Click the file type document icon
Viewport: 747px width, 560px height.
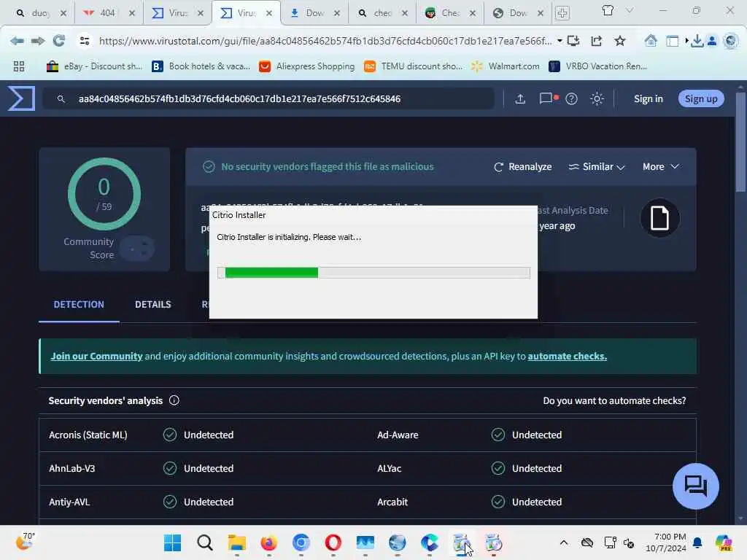click(659, 218)
